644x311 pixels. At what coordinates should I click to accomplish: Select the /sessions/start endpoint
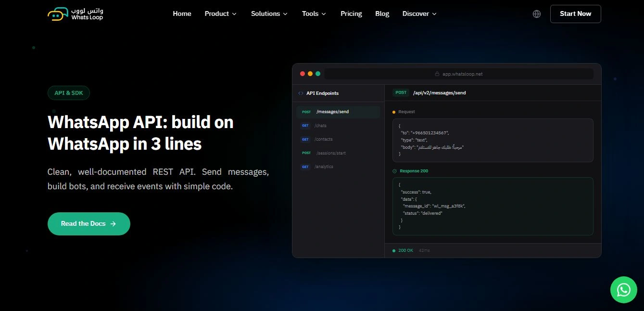pyautogui.click(x=338, y=153)
